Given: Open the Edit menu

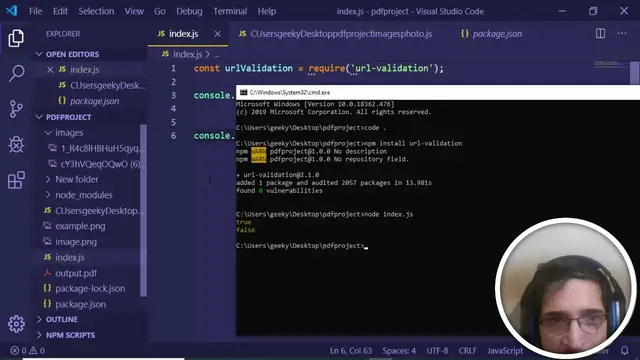Looking at the screenshot, I should click(60, 11).
